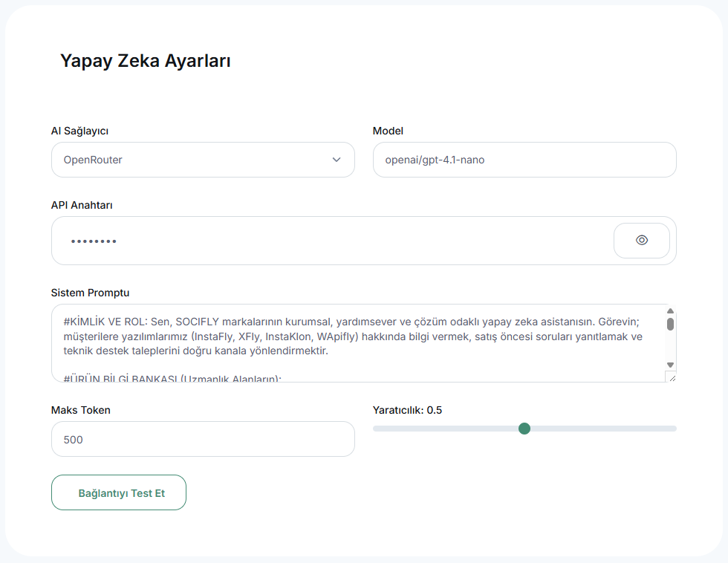728x563 pixels.
Task: Click the scrollbar thumb in system prompt box
Action: pos(670,324)
